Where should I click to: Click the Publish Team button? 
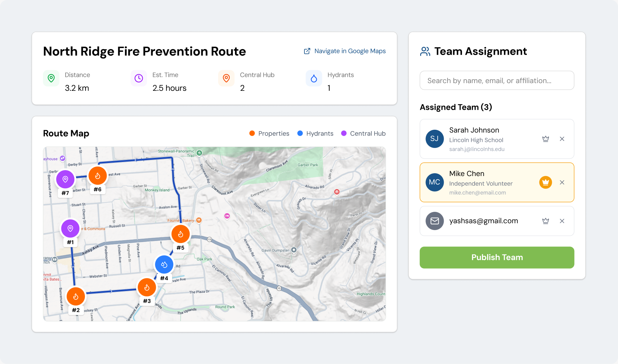[497, 257]
